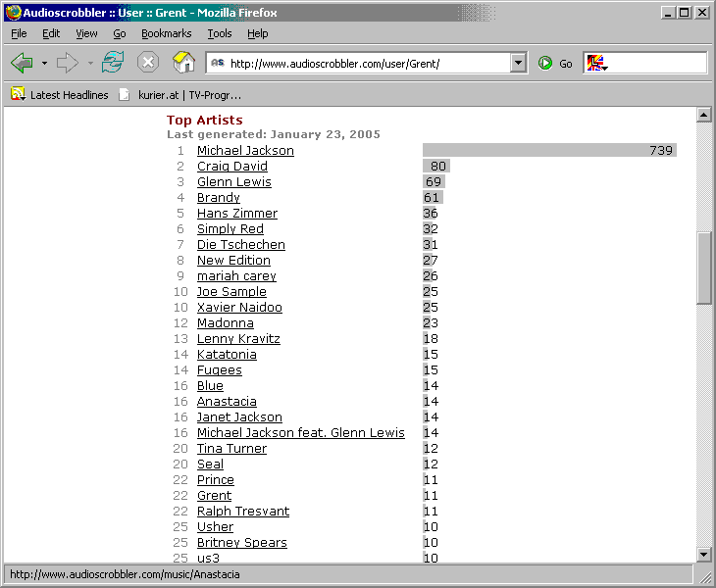Open the address bar URL dropdown
716x588 pixels.
[x=519, y=64]
